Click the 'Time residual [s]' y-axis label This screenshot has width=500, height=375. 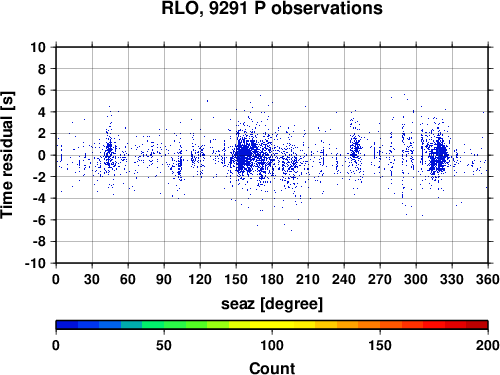click(7, 155)
